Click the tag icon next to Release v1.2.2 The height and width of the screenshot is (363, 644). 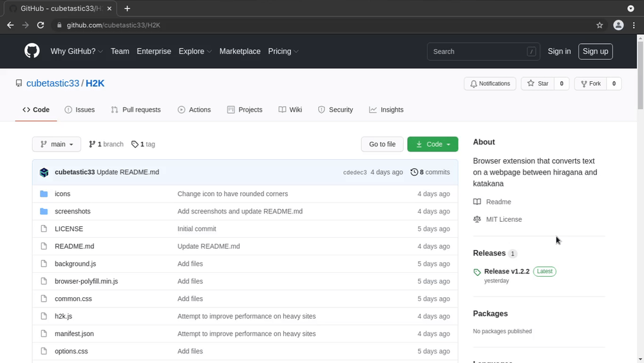(x=477, y=272)
